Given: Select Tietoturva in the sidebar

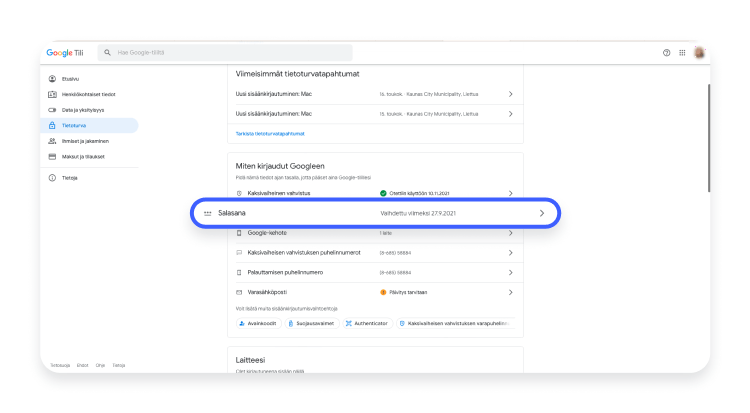Looking at the screenshot, I should coord(90,125).
